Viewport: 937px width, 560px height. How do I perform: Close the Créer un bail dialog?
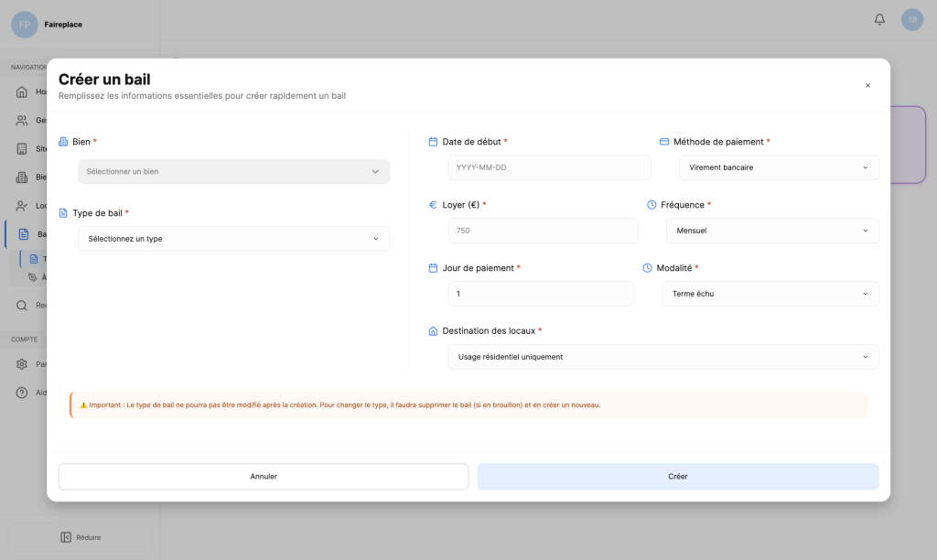[x=867, y=85]
